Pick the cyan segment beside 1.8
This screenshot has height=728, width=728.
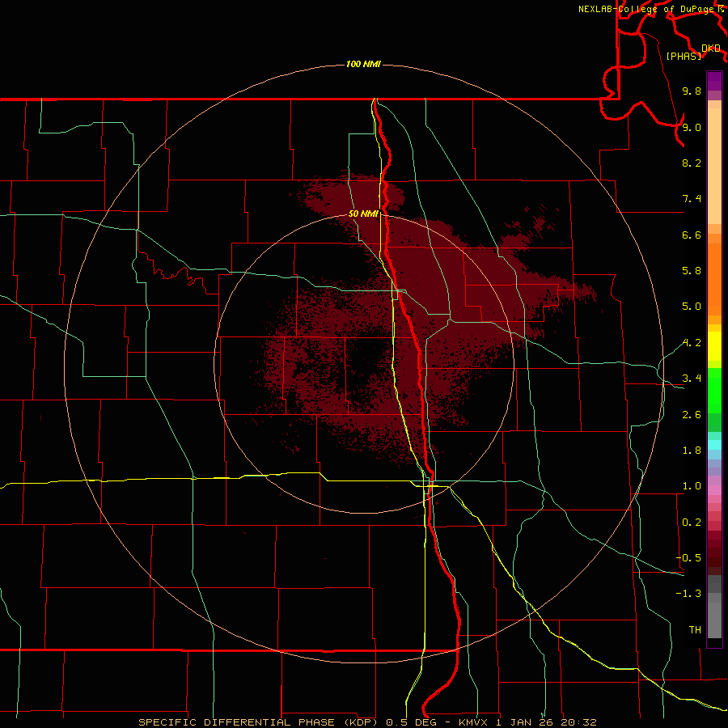tap(714, 445)
